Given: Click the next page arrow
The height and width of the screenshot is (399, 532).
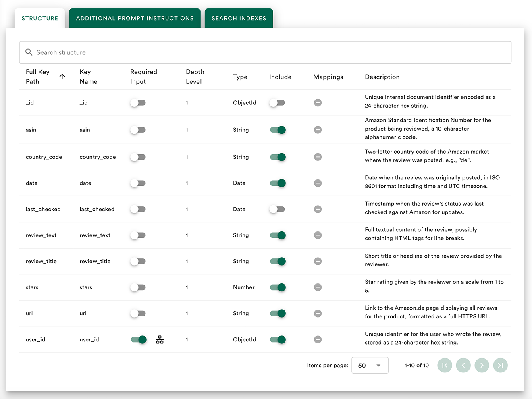Looking at the screenshot, I should point(482,366).
